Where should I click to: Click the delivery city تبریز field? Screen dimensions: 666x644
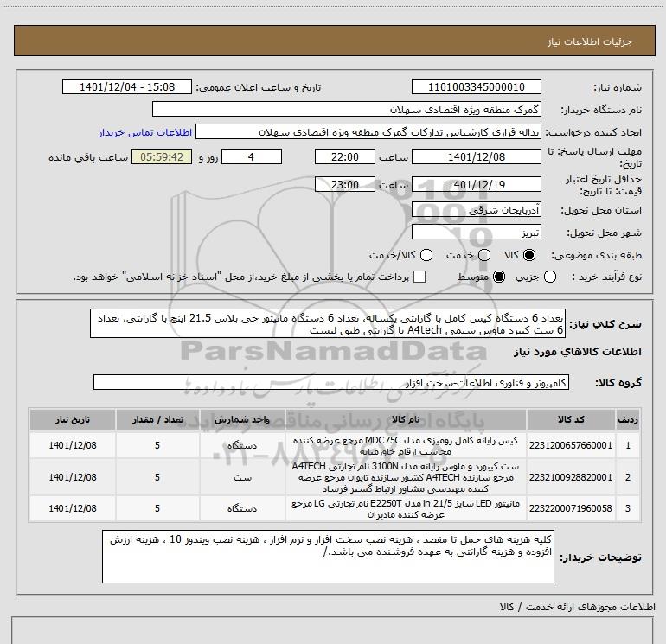pyautogui.click(x=476, y=232)
